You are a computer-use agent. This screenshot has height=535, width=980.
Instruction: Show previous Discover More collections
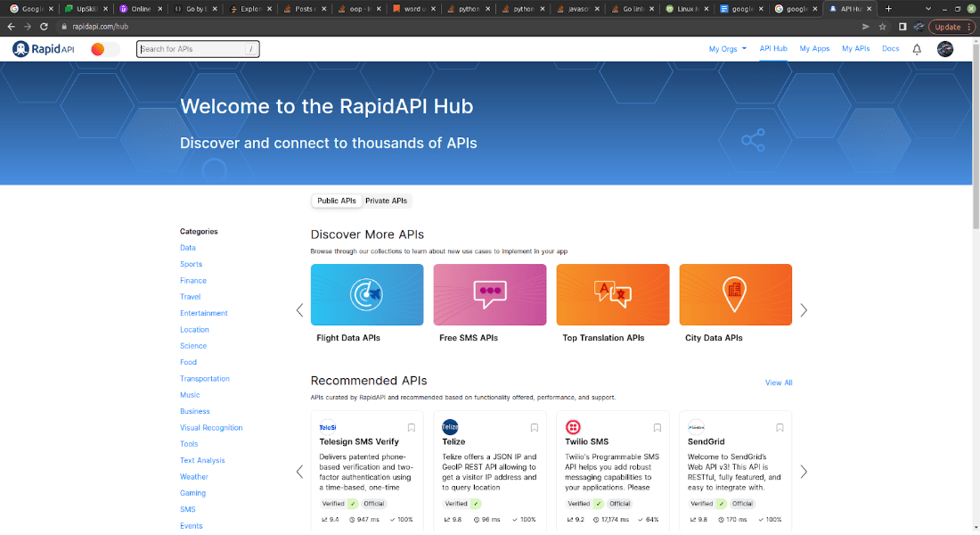tap(299, 309)
